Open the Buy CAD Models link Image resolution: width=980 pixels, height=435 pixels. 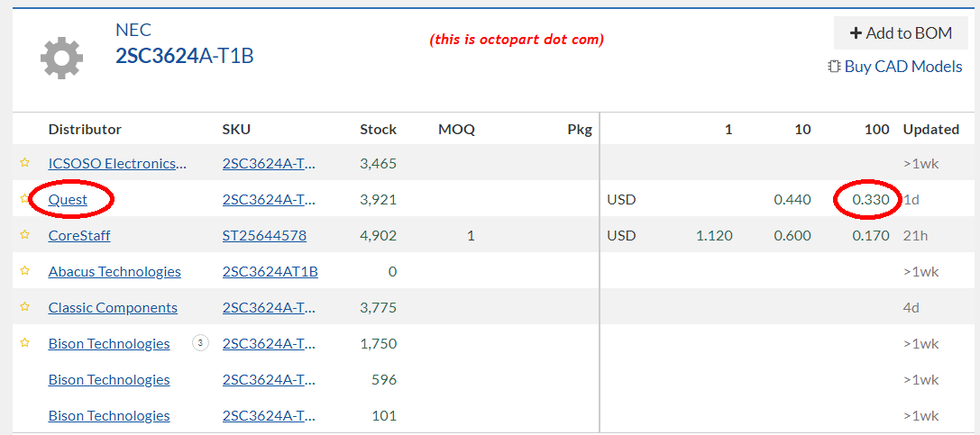pos(895,67)
